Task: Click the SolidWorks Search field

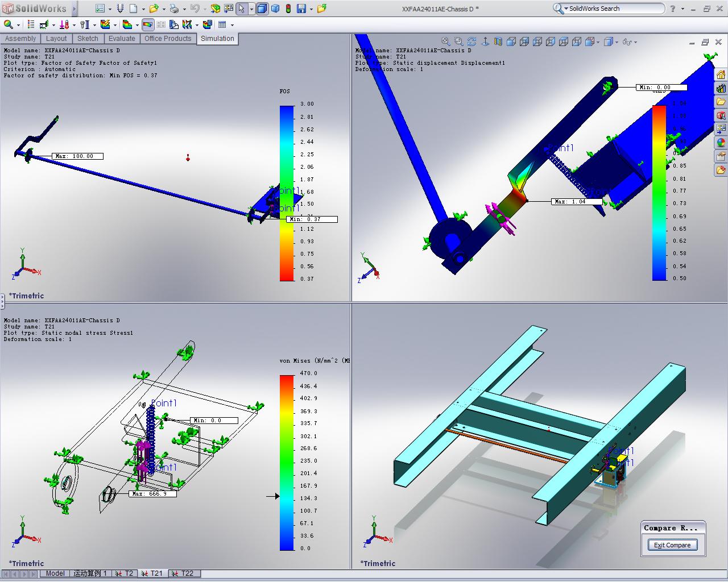Action: (614, 9)
